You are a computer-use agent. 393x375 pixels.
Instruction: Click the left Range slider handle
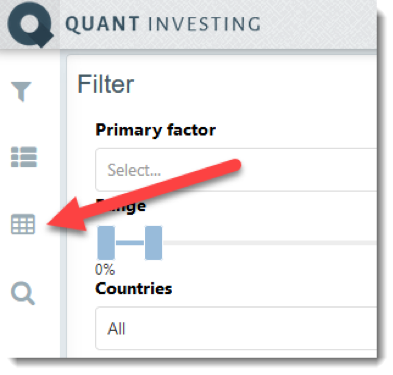106,243
